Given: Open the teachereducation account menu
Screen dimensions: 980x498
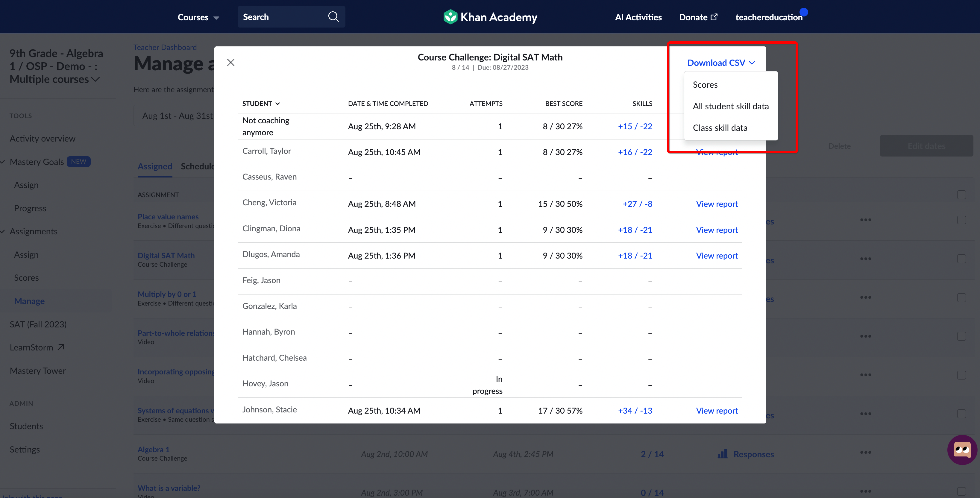Looking at the screenshot, I should [x=769, y=17].
